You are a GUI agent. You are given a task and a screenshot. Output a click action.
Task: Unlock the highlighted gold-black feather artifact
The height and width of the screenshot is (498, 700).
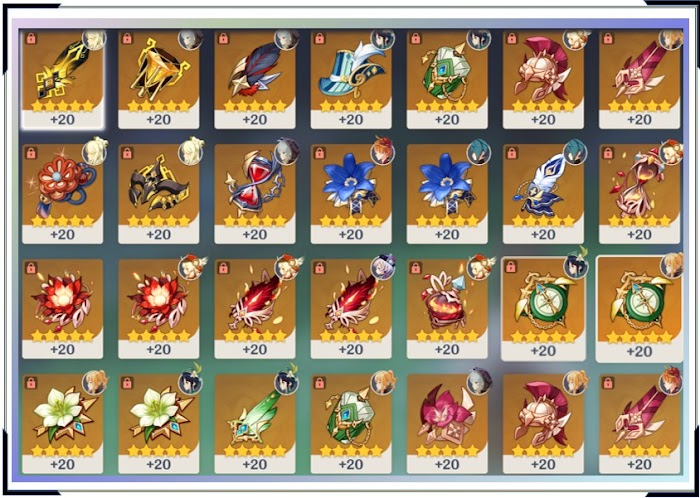31,38
